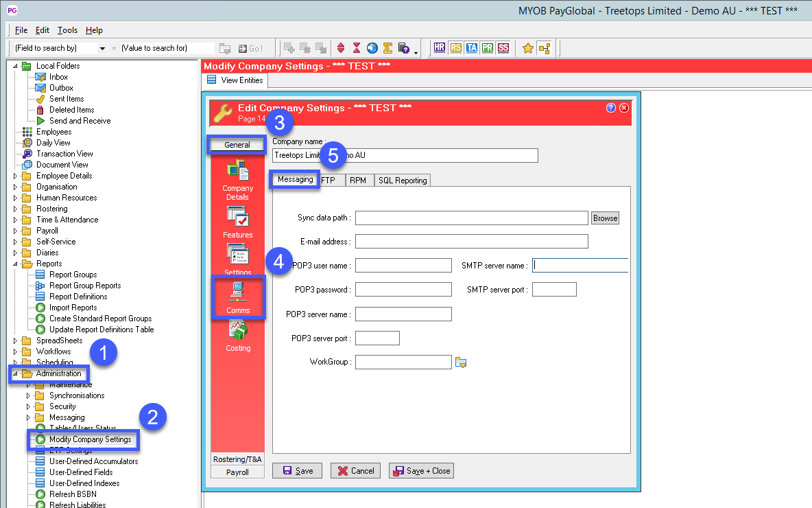Click the E-mail address input field

click(x=471, y=241)
